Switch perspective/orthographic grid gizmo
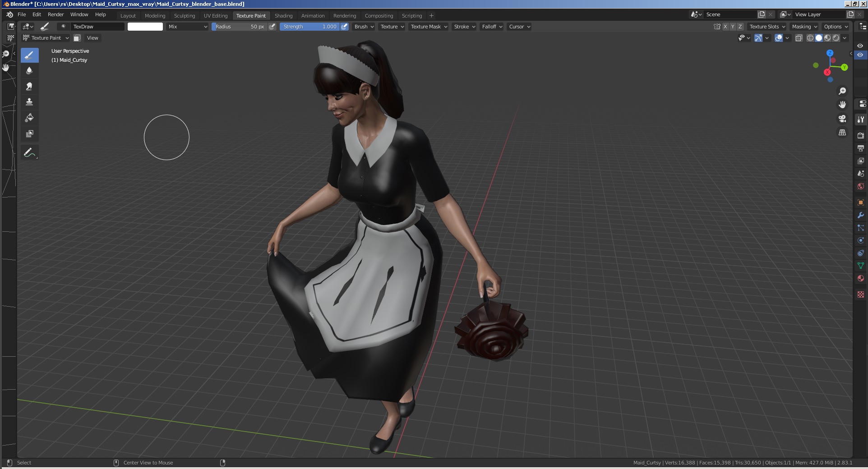 (842, 133)
